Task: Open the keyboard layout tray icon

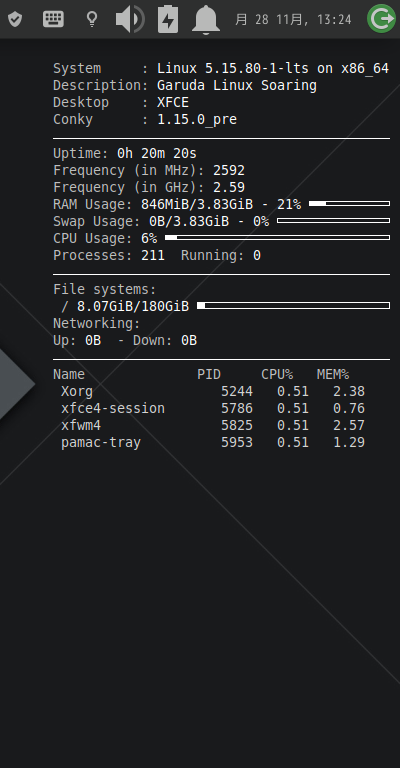Action: 53,19
